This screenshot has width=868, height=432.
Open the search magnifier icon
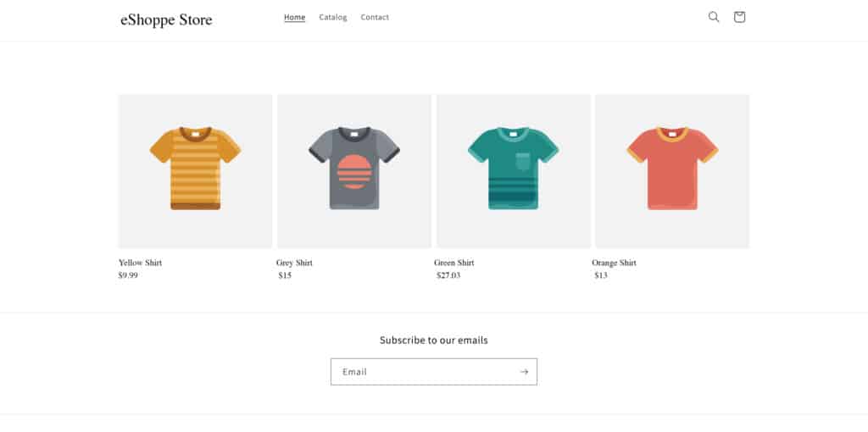click(714, 17)
